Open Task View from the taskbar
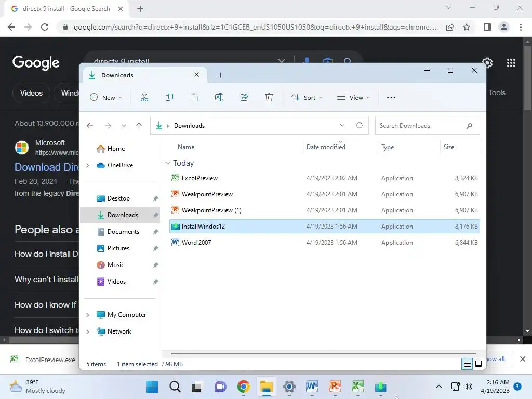Viewport: 532px width, 399px height. pyautogui.click(x=197, y=387)
